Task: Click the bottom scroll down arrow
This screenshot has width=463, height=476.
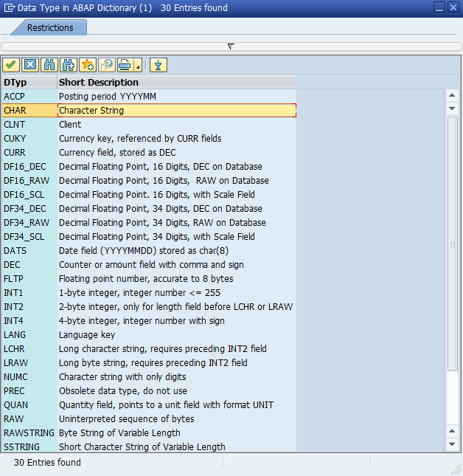Action: [x=452, y=444]
